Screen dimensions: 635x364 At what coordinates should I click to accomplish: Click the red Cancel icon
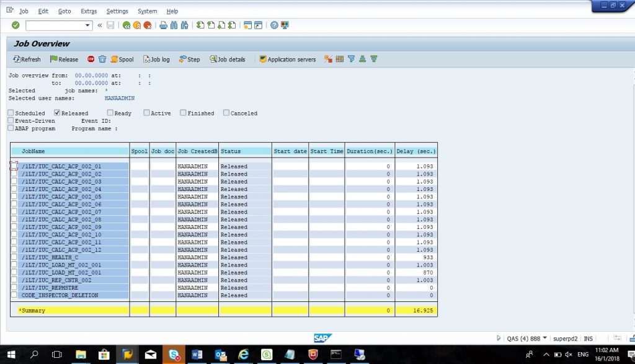(148, 25)
